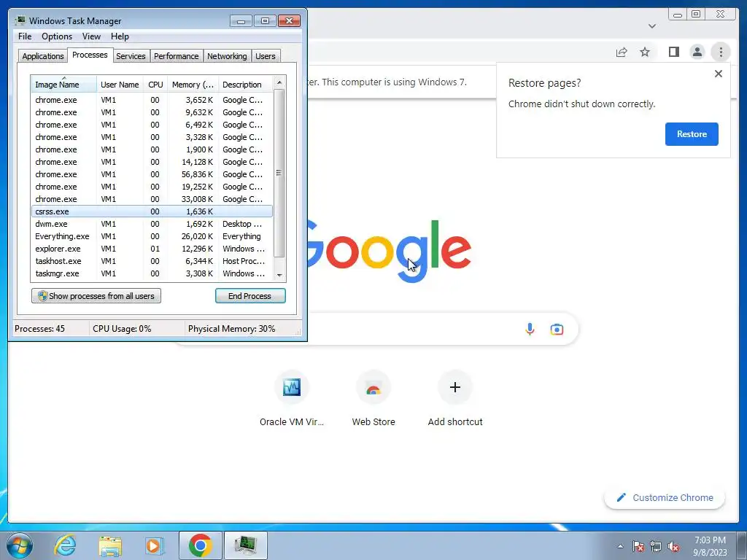Sort by Image Name column header
The image size is (747, 560).
64,85
